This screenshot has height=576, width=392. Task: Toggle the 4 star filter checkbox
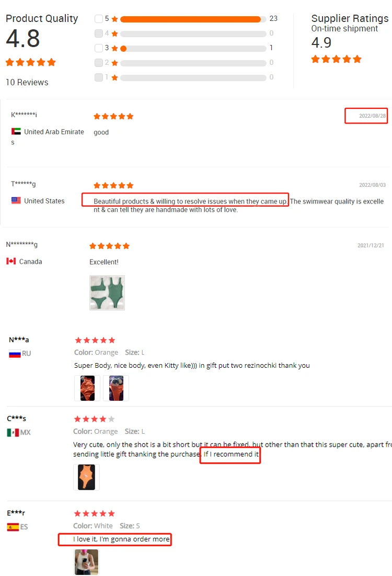98,33
